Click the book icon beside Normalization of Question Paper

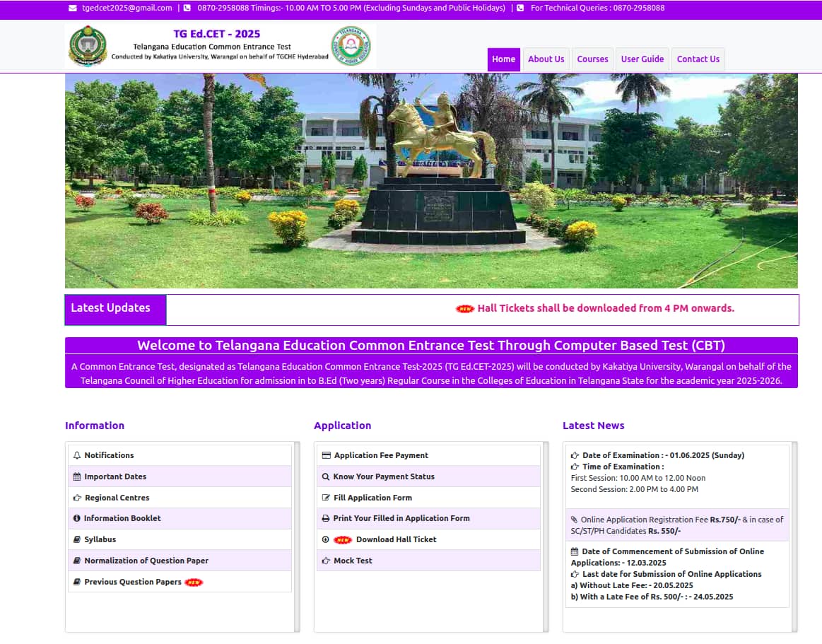[x=77, y=561]
